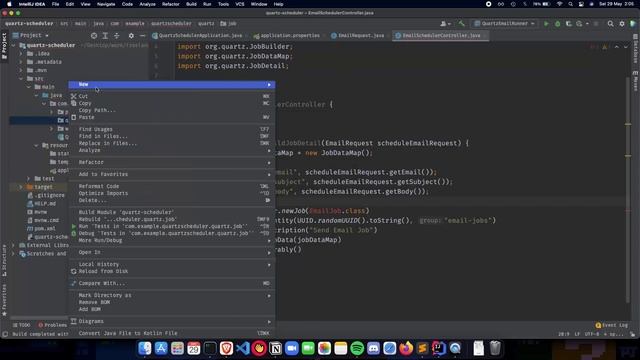Select the Rebuild quartz.job entry
This screenshot has width=640, height=360.
(171, 219)
